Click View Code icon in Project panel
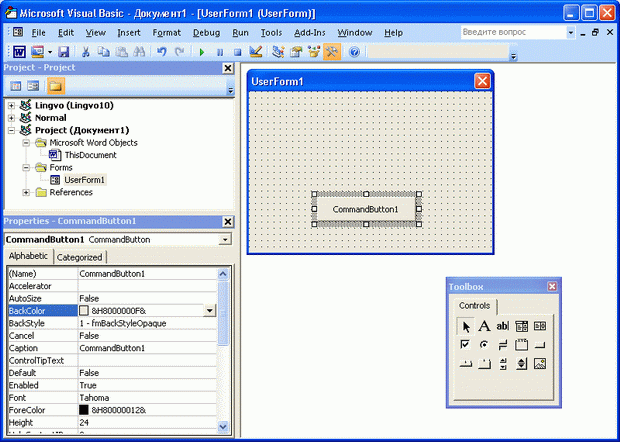 (16, 86)
